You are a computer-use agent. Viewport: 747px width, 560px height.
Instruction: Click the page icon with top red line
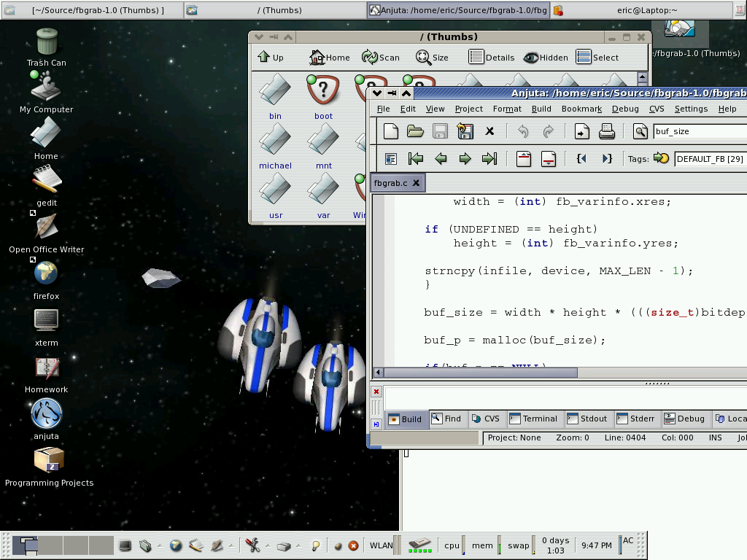524,158
